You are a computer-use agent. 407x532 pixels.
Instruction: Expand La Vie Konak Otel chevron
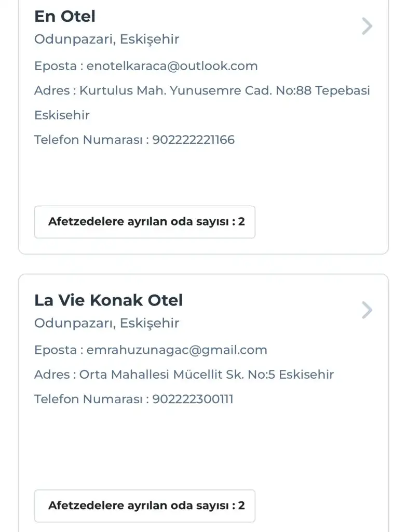pos(367,310)
